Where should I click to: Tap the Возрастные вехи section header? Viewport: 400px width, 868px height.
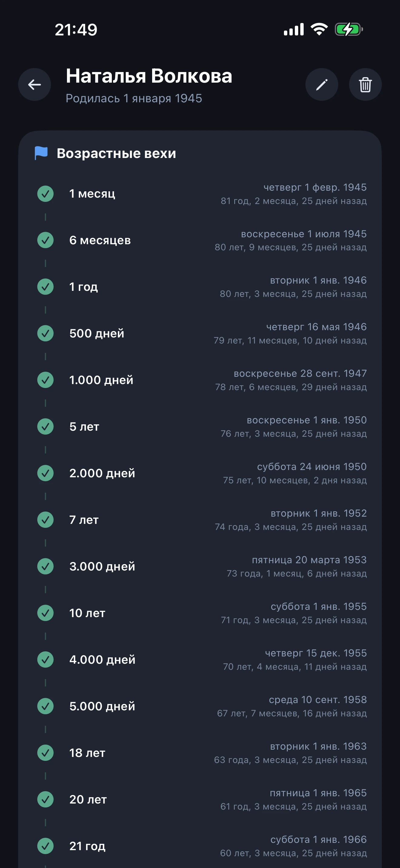[116, 153]
